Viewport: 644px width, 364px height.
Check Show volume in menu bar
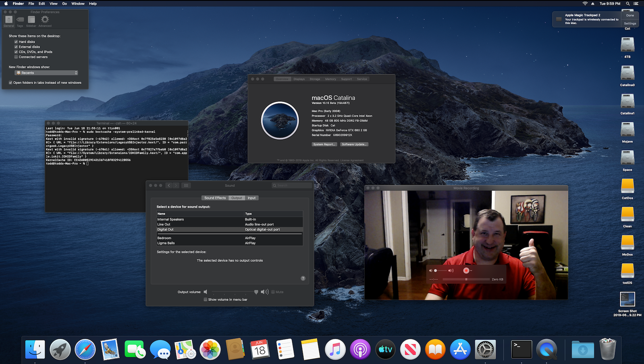pos(206,299)
